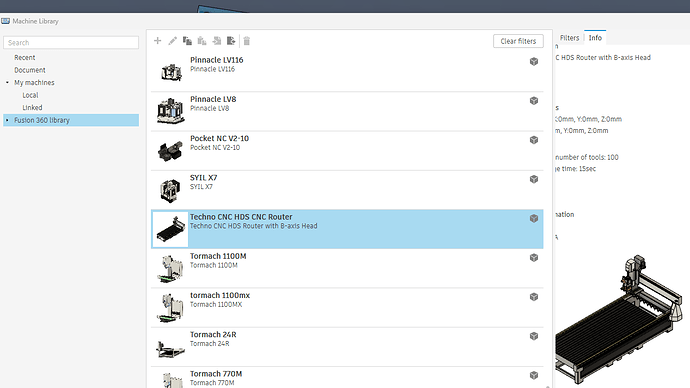Click the paste machine toolbar icon
Viewport: 690px width, 388px height.
pos(202,41)
